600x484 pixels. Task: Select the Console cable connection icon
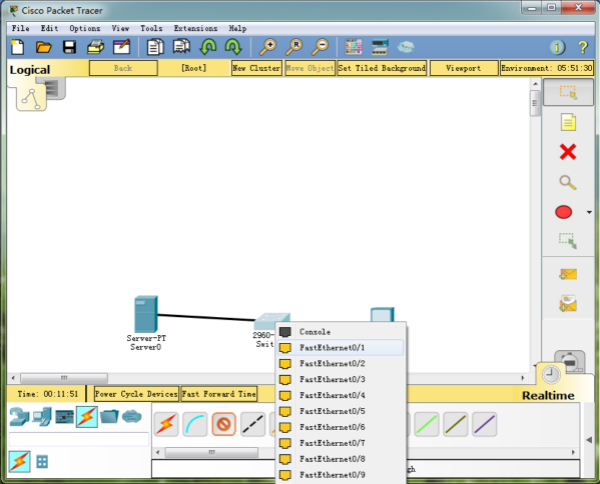click(195, 424)
